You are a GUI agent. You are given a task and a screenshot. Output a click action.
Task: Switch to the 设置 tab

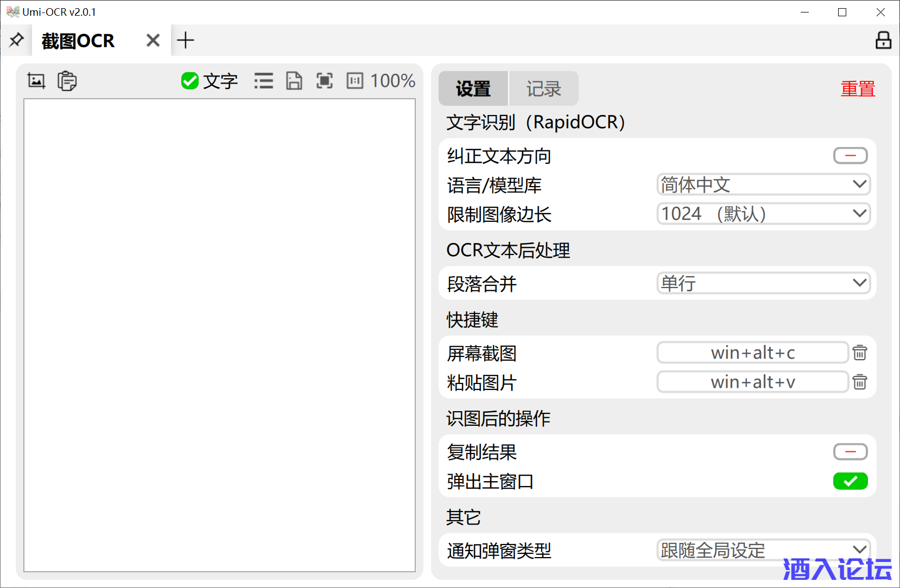click(473, 88)
